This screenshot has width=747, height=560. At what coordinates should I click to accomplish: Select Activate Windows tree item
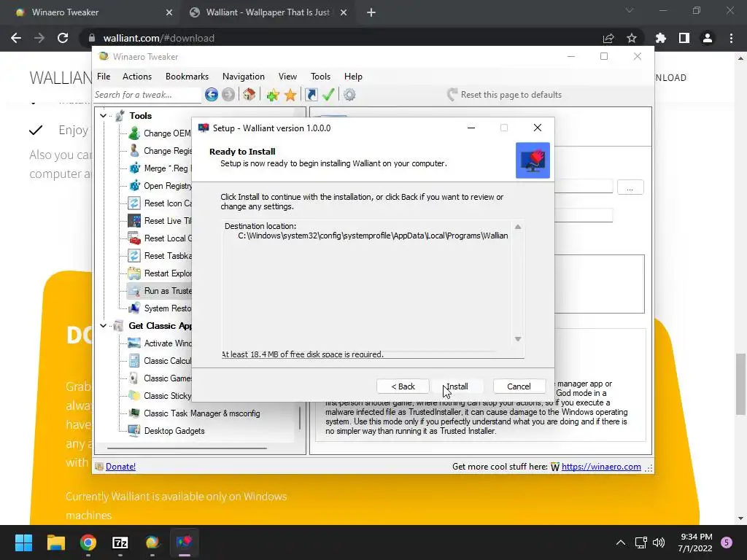[160, 343]
